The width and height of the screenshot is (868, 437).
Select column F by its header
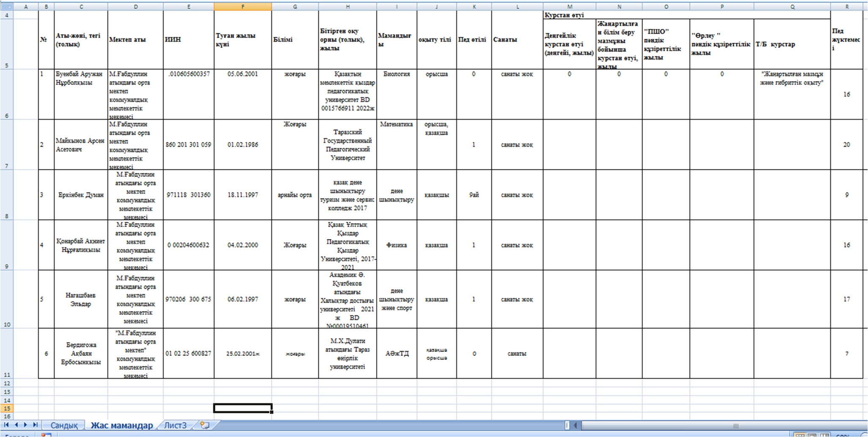(243, 7)
